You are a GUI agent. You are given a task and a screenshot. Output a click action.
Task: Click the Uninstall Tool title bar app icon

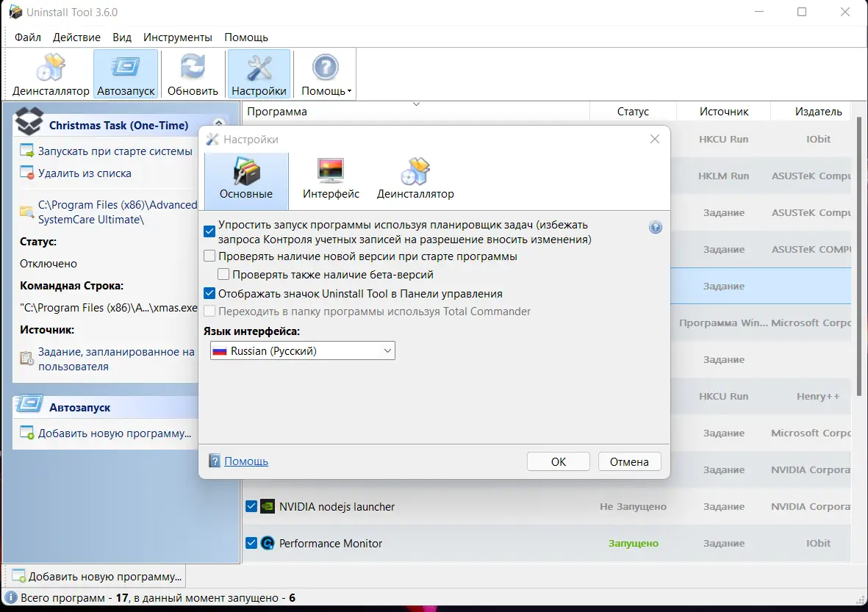15,12
